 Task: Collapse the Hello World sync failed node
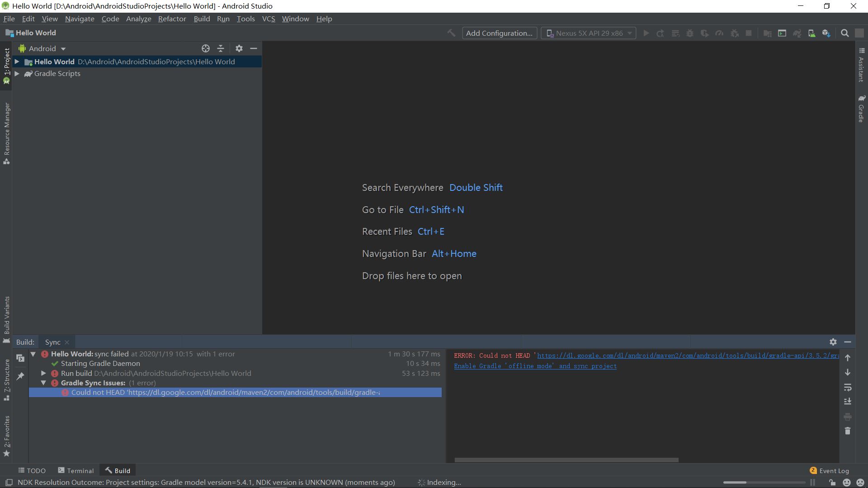coord(33,354)
